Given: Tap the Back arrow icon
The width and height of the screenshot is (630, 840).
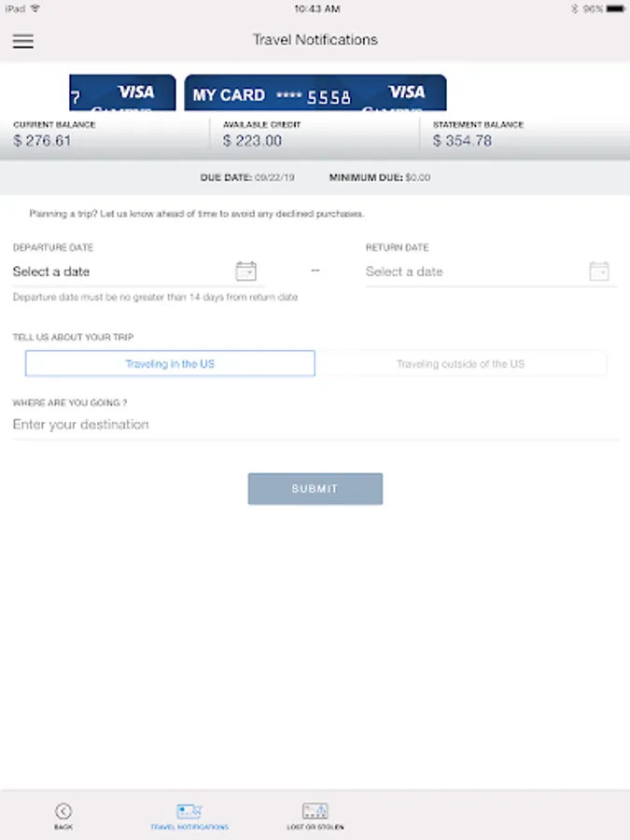Looking at the screenshot, I should coord(63,811).
